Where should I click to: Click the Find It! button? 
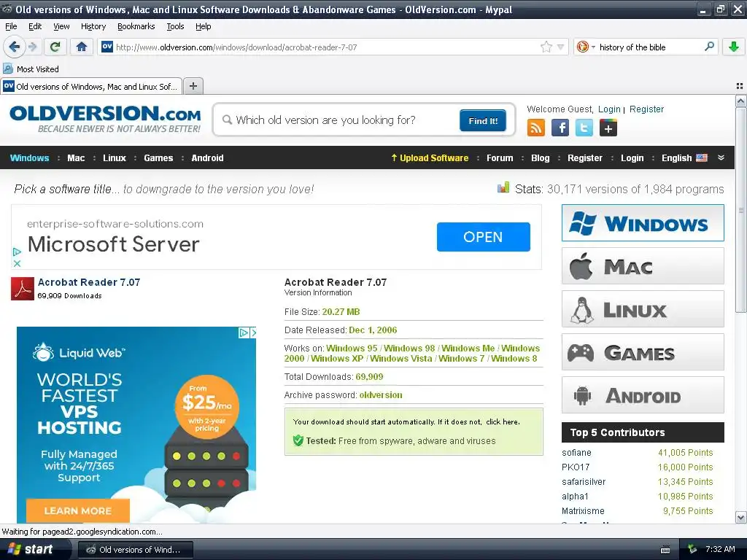[x=483, y=120]
